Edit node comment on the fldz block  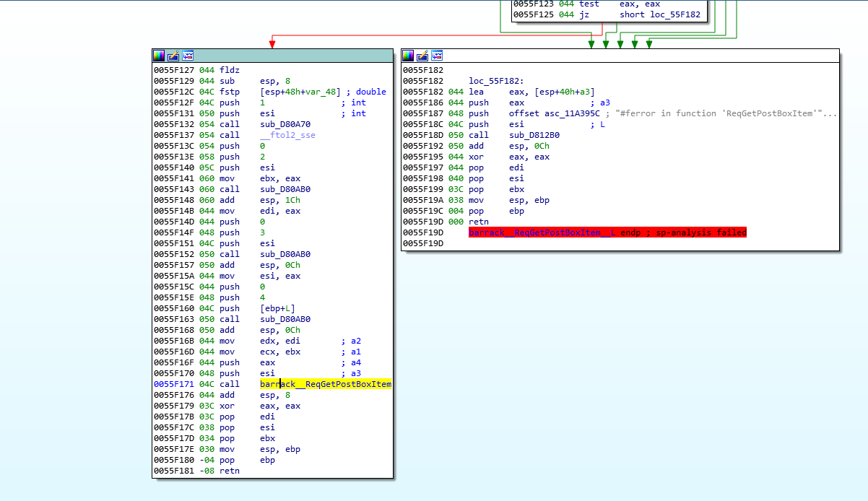(x=173, y=56)
